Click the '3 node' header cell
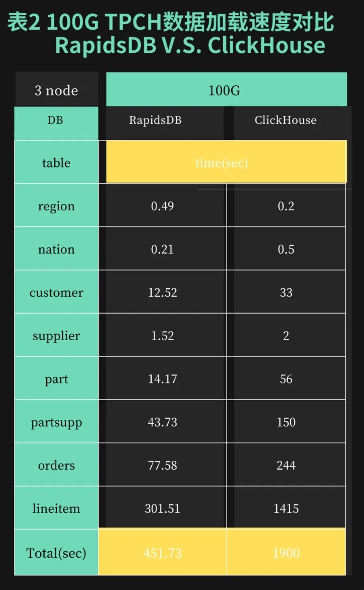 pyautogui.click(x=56, y=90)
